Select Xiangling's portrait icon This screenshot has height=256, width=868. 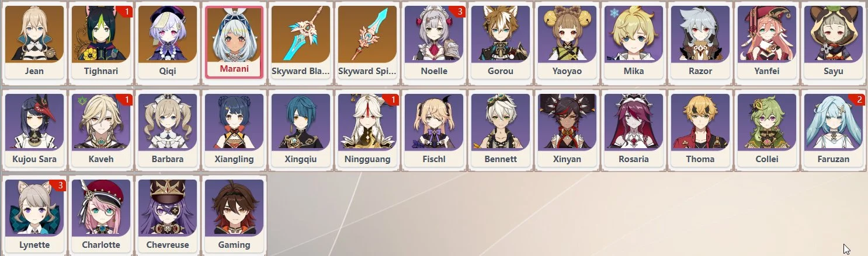click(x=234, y=122)
